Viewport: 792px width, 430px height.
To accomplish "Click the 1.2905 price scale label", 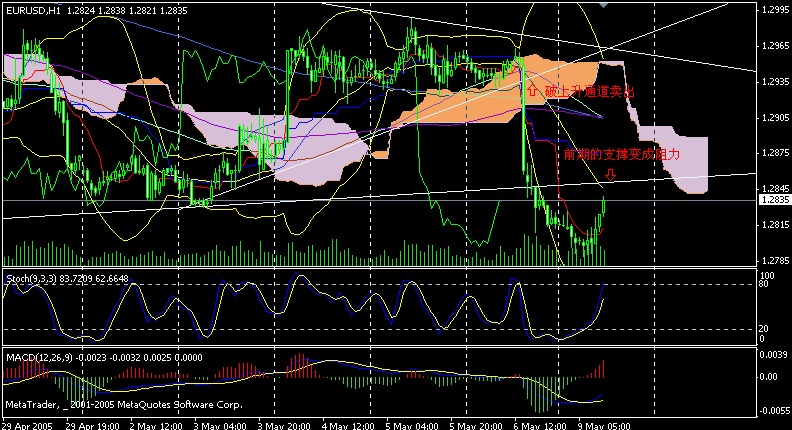I will pyautogui.click(x=775, y=117).
